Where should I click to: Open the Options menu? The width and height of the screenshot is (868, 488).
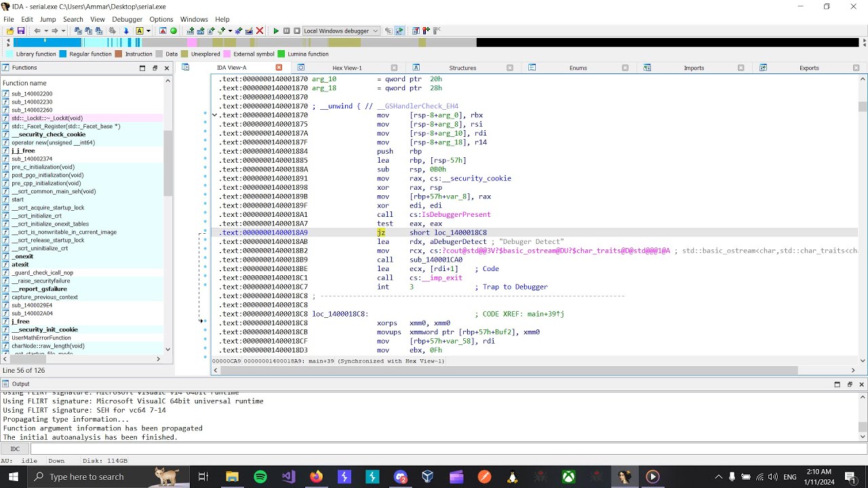click(161, 19)
